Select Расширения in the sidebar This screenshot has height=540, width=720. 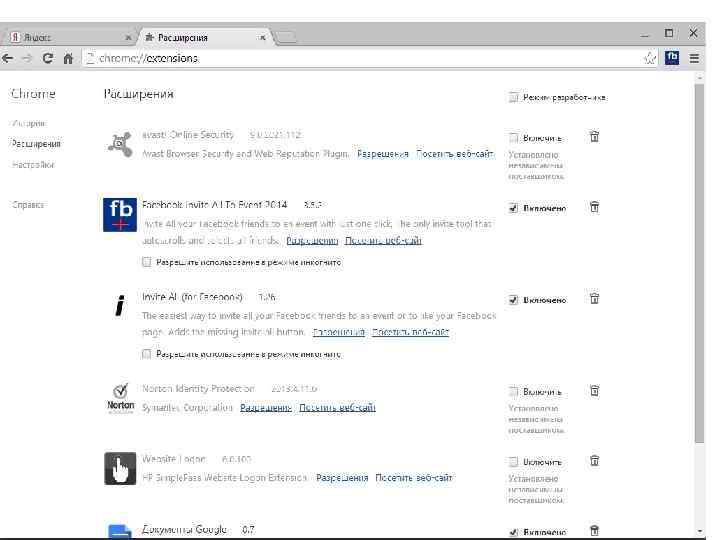[x=36, y=144]
